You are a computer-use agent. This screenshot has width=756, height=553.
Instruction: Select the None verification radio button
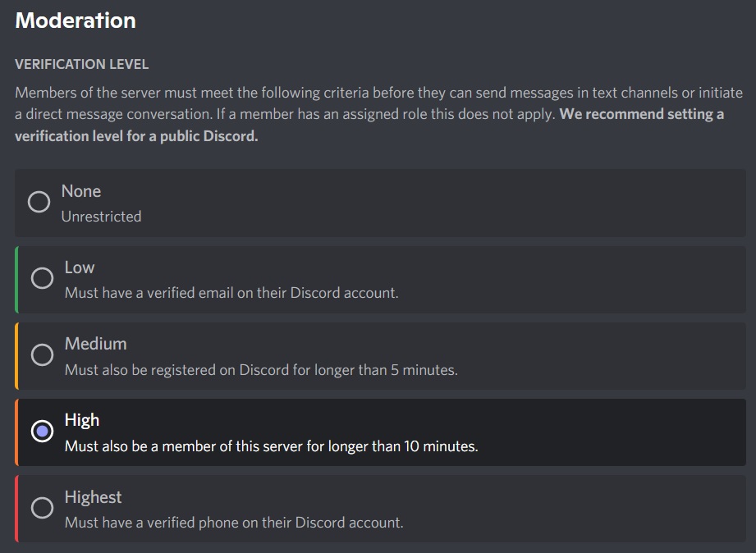point(39,202)
